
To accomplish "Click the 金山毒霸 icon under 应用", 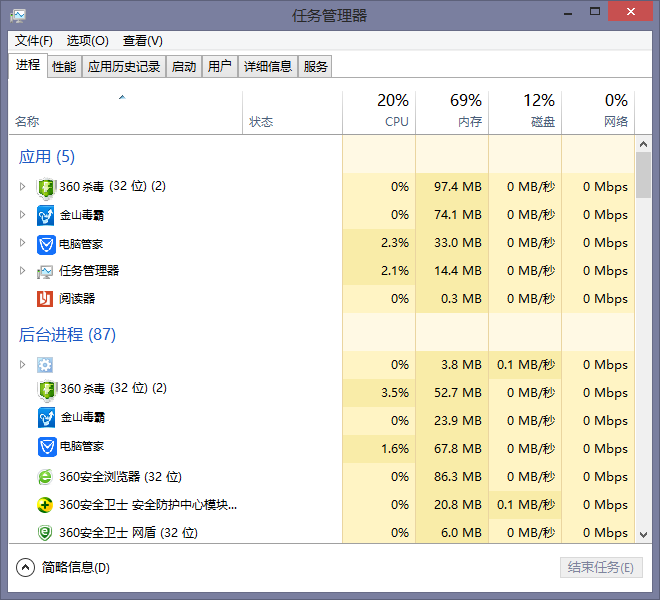I will pyautogui.click(x=45, y=216).
